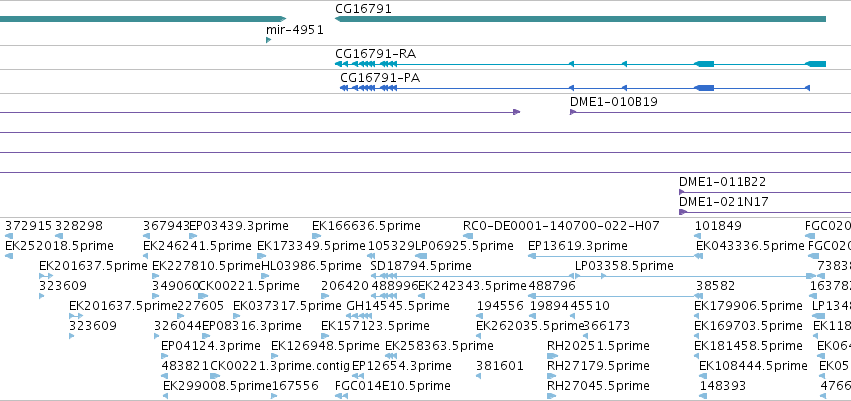This screenshot has width=851, height=401.
Task: Open the EP12654.3prime EST label
Action: [x=402, y=366]
